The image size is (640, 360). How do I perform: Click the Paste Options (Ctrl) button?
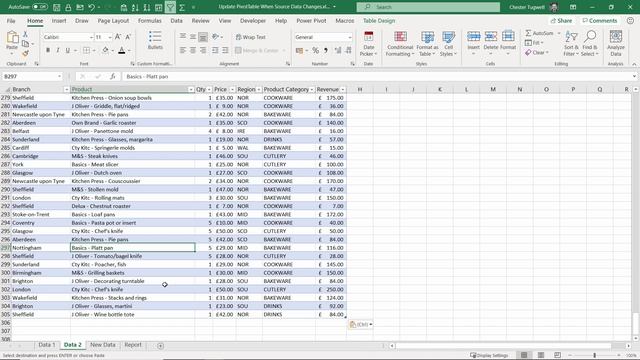click(361, 324)
